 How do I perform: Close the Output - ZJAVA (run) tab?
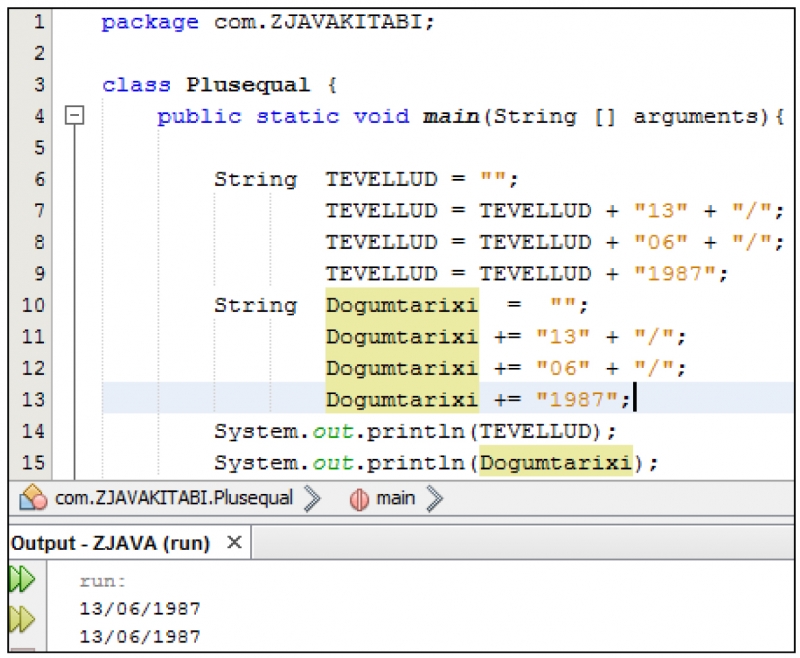coord(234,543)
